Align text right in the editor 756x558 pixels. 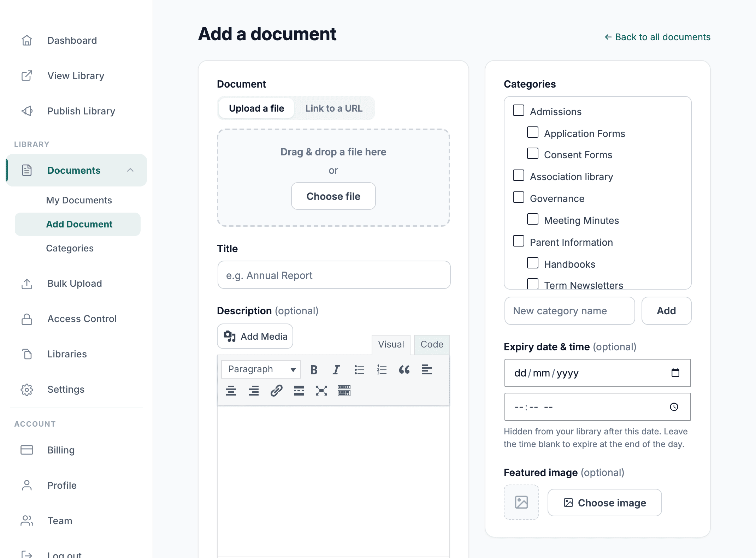(x=254, y=391)
